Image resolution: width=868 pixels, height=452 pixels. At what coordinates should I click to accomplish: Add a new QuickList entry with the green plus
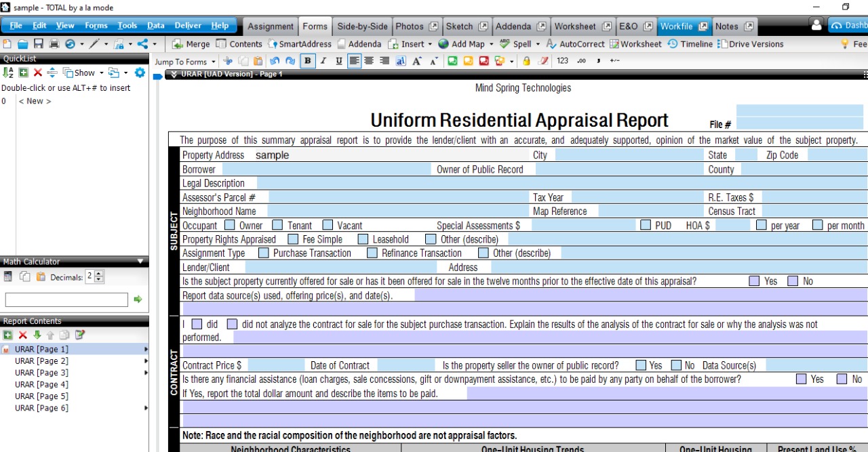[24, 73]
